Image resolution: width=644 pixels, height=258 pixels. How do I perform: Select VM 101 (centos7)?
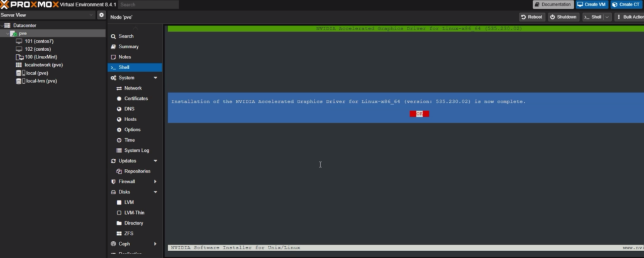(x=39, y=41)
